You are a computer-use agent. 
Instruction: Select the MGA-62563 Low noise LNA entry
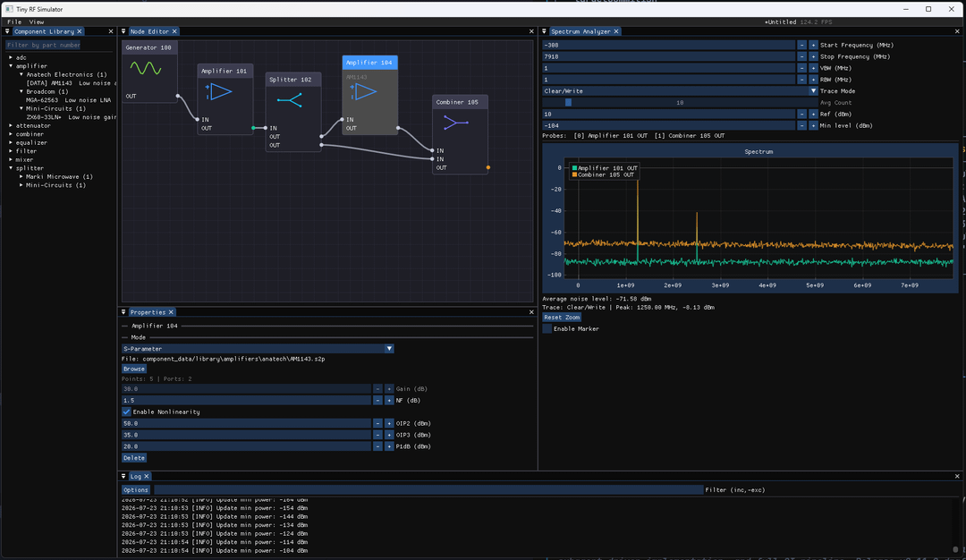68,100
